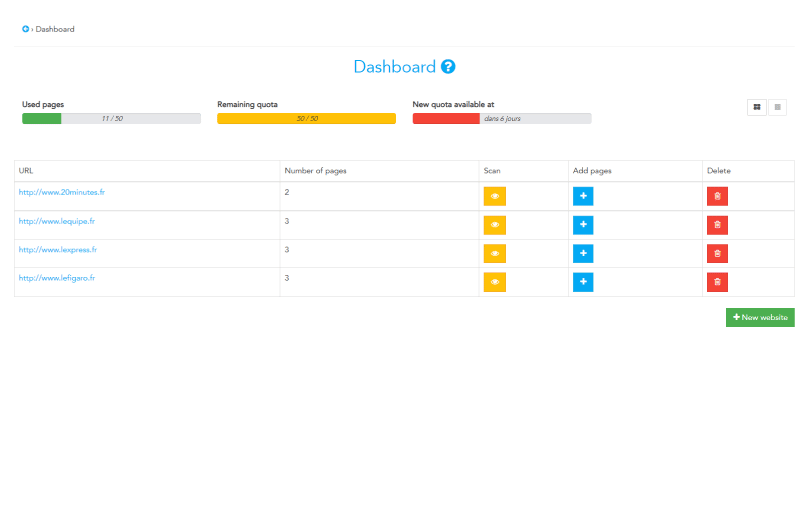
Task: Delete the 20minutes.fr website
Action: [x=717, y=196]
